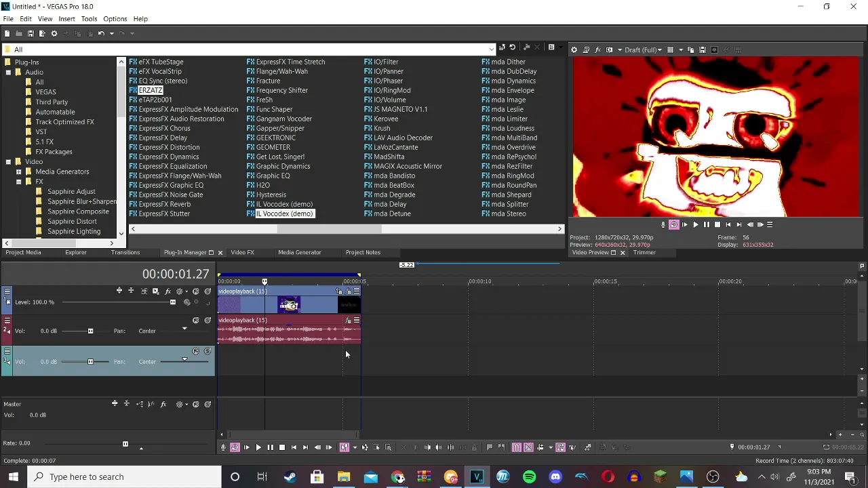Stop playback in the timeline transport bar
The height and width of the screenshot is (488, 868).
tap(281, 447)
